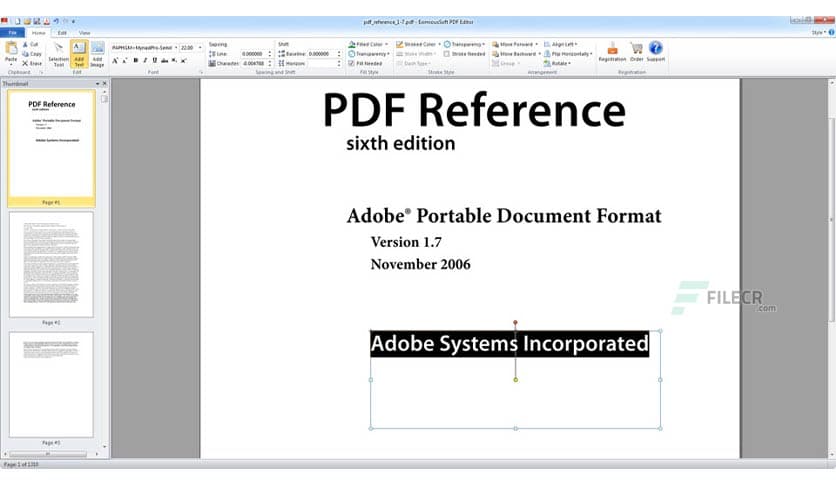Select the Add Text tool
The image size is (836, 484).
(x=79, y=54)
